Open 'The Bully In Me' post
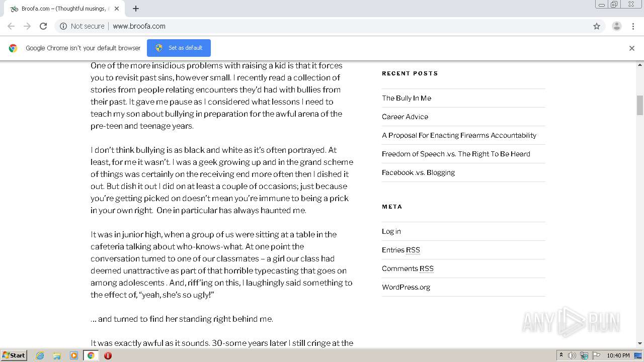 click(407, 98)
